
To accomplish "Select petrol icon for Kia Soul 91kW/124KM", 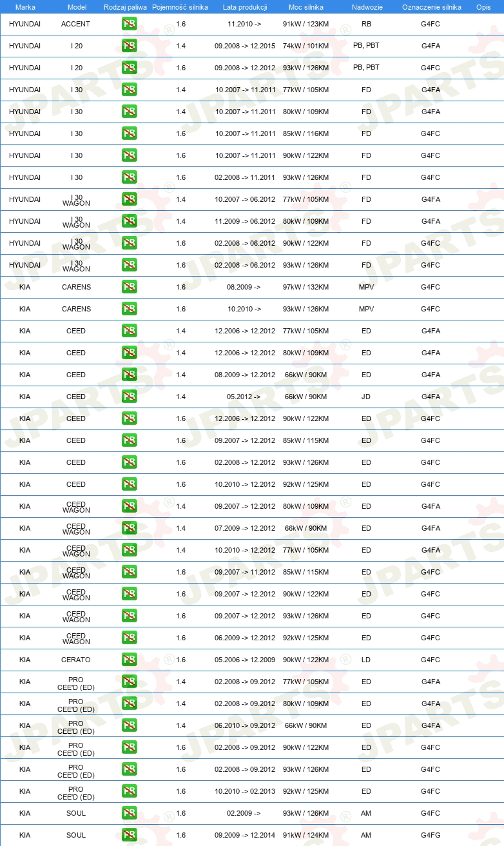I will 129,835.
